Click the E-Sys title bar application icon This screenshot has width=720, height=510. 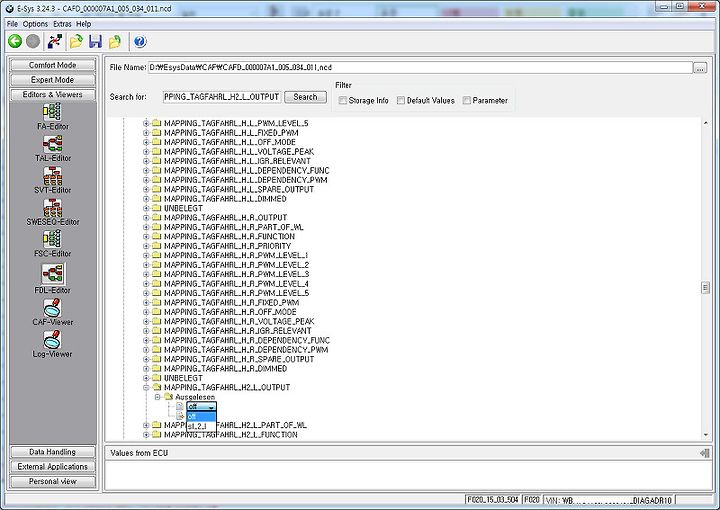pos(9,8)
